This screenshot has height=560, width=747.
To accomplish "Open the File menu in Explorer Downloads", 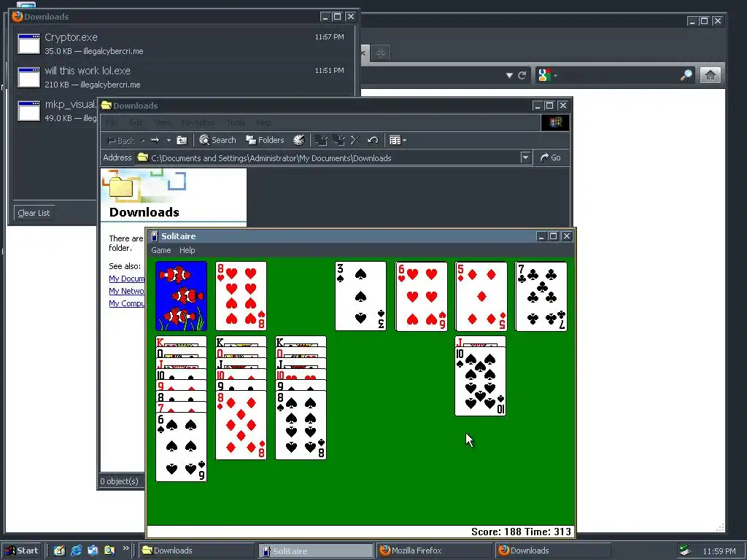I will [x=112, y=122].
